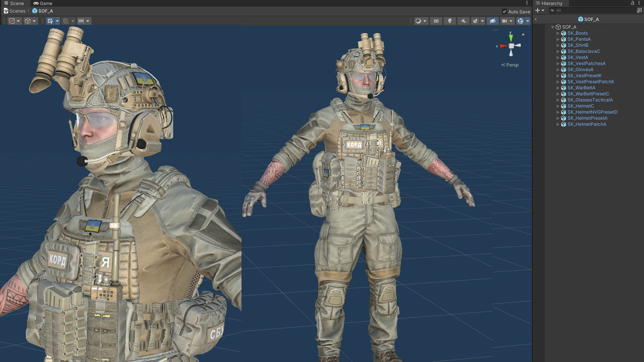Open the grid snapping dropdown arrow
644x362 pixels.
[72, 21]
